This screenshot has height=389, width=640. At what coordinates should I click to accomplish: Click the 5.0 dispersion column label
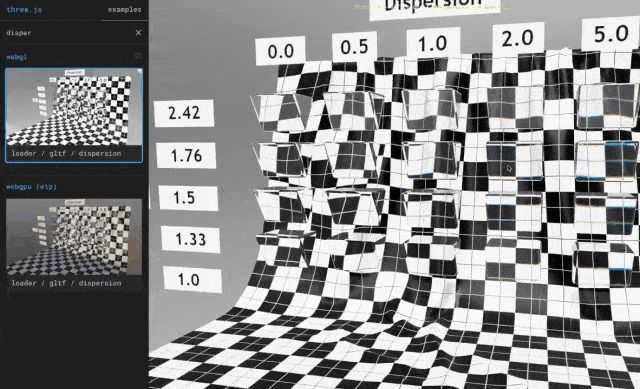[x=611, y=33]
